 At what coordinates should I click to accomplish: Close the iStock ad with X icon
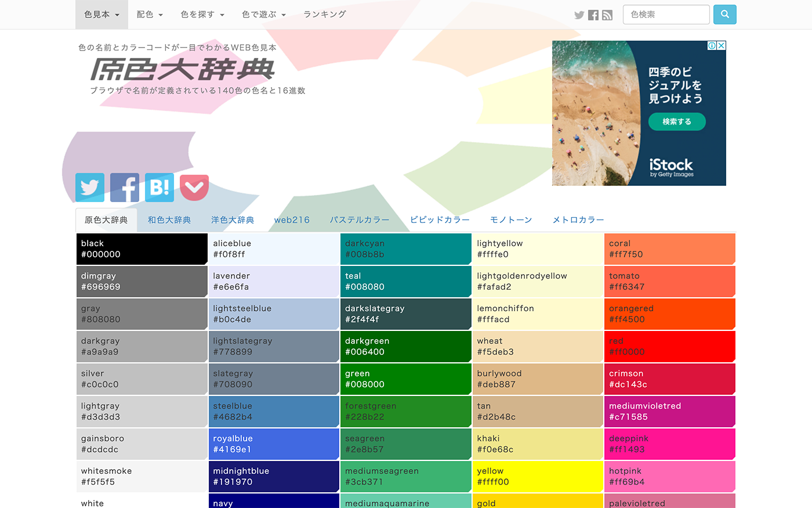pos(722,45)
